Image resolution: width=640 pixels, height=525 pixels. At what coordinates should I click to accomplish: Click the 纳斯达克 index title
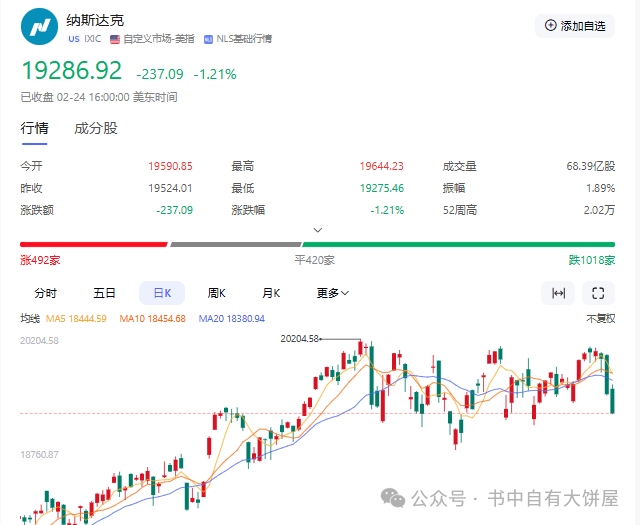95,20
